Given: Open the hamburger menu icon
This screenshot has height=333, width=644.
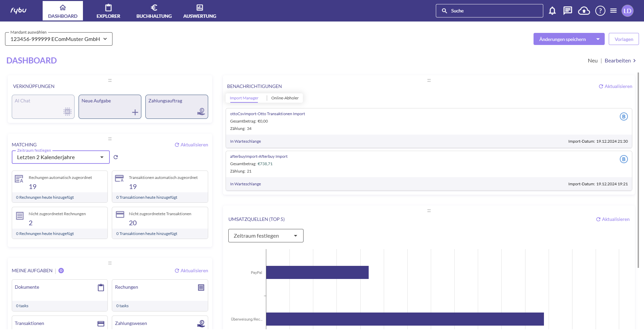Looking at the screenshot, I should coord(613,11).
